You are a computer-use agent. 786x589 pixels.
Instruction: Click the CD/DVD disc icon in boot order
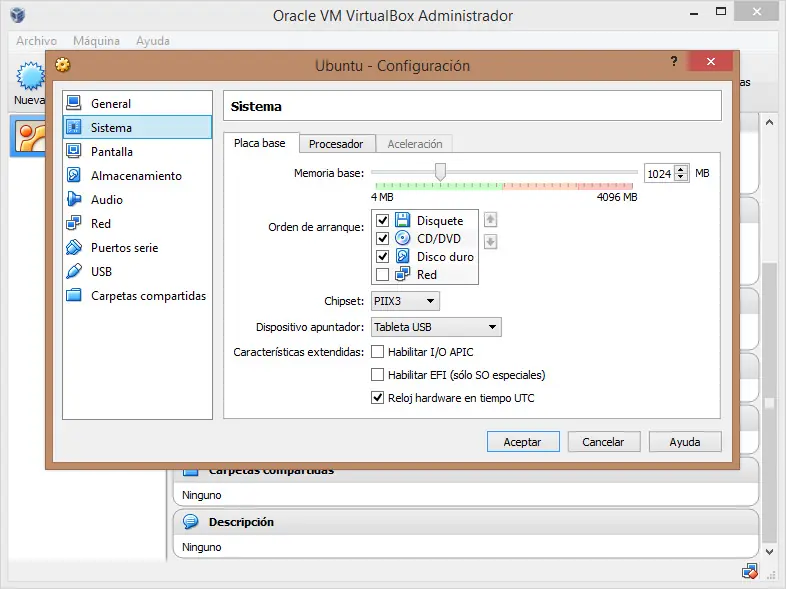(x=403, y=238)
